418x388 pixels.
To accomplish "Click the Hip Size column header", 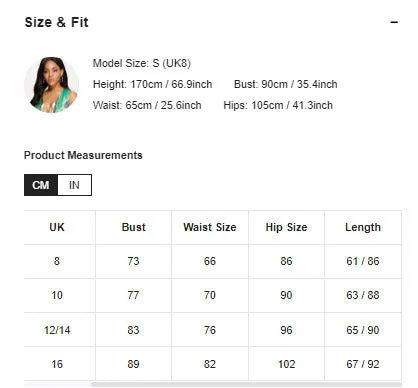I will (286, 227).
